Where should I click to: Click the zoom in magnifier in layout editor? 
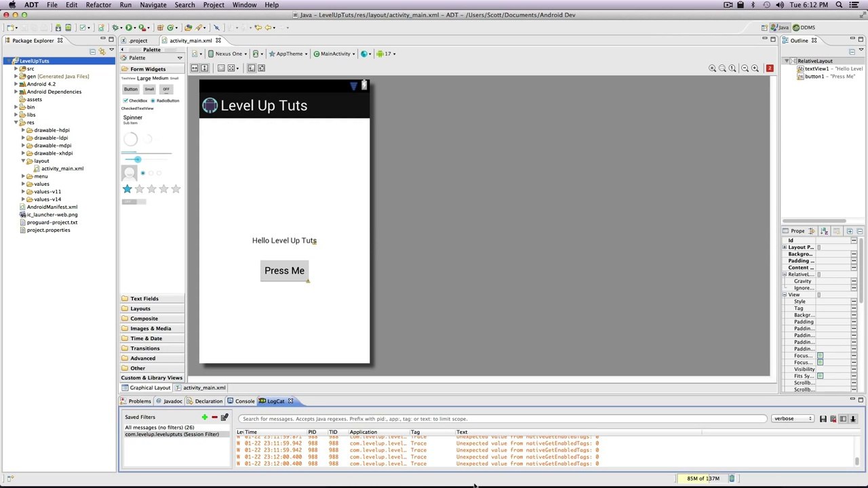click(755, 68)
